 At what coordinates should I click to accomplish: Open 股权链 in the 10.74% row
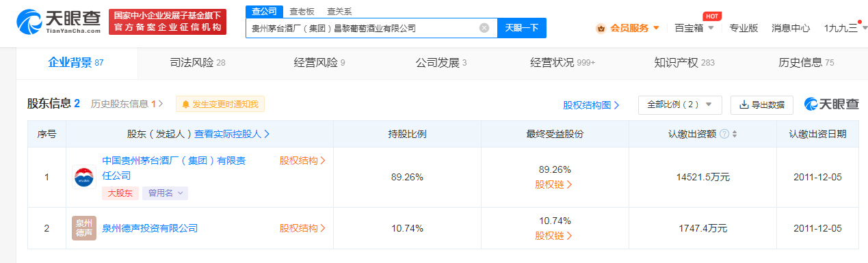[x=553, y=236]
